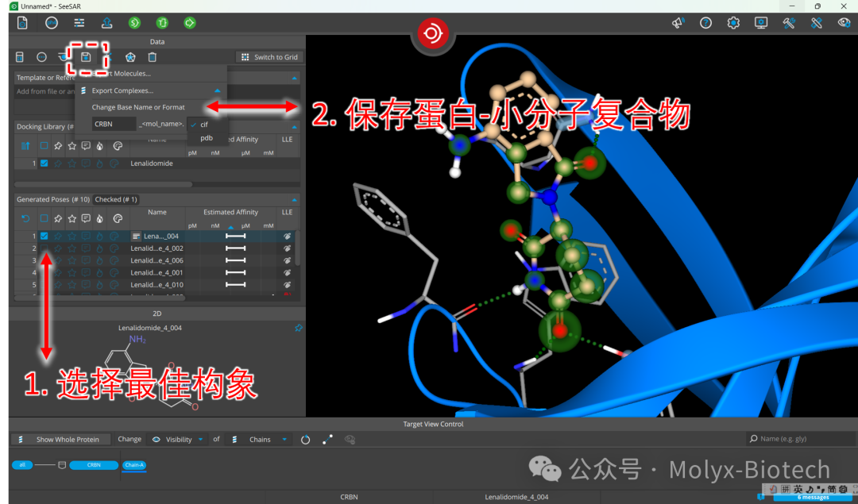Viewport: 858px width, 504px height.
Task: Open details icon beside Lena..._004 name
Action: (136, 237)
